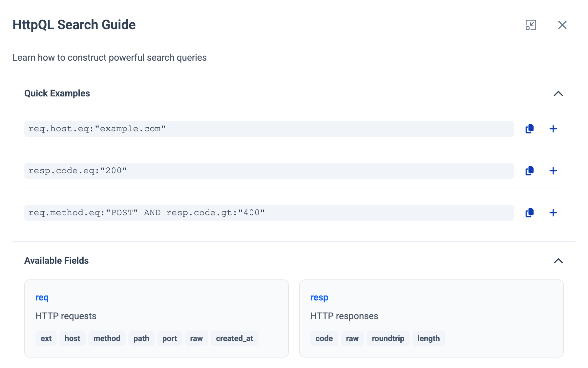
Task: Close the HttpQL Search Guide dialog
Action: pos(562,25)
